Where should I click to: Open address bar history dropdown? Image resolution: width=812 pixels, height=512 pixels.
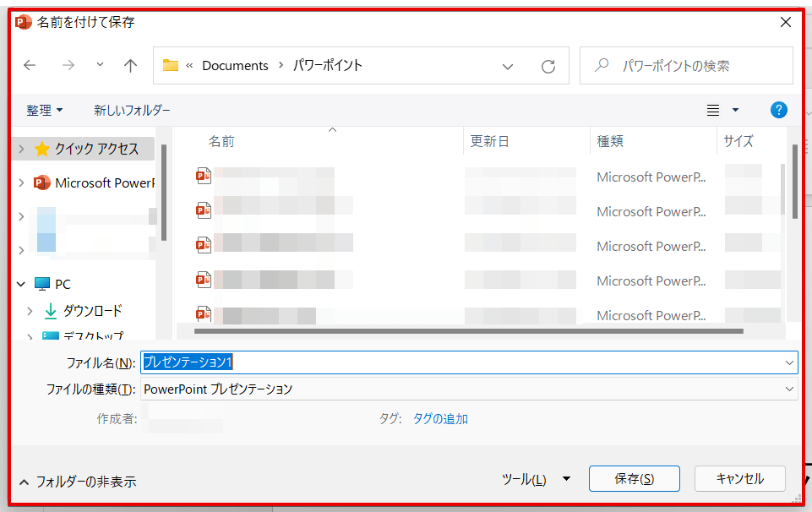(x=508, y=66)
